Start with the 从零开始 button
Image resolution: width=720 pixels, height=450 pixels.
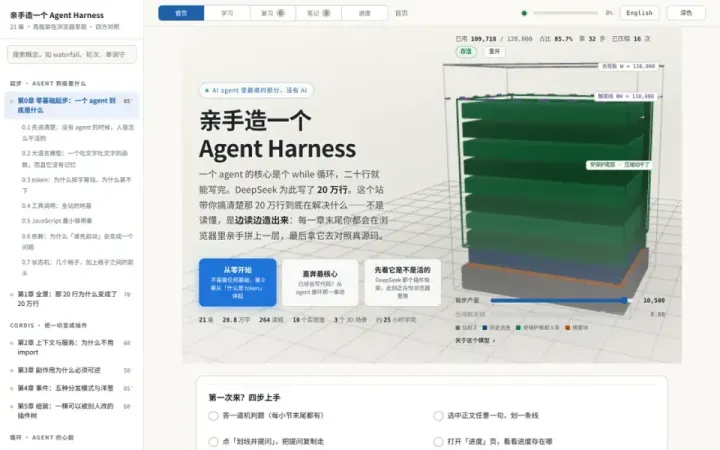(237, 282)
